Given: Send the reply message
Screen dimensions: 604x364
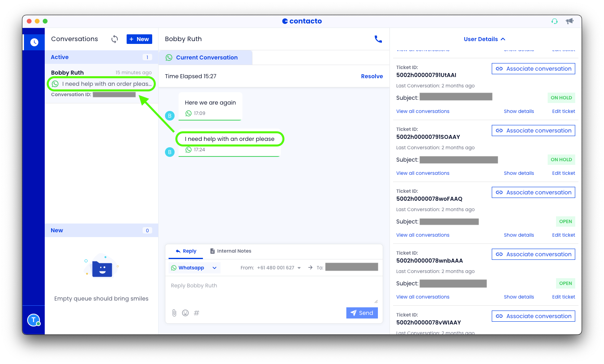Looking at the screenshot, I should [x=362, y=313].
